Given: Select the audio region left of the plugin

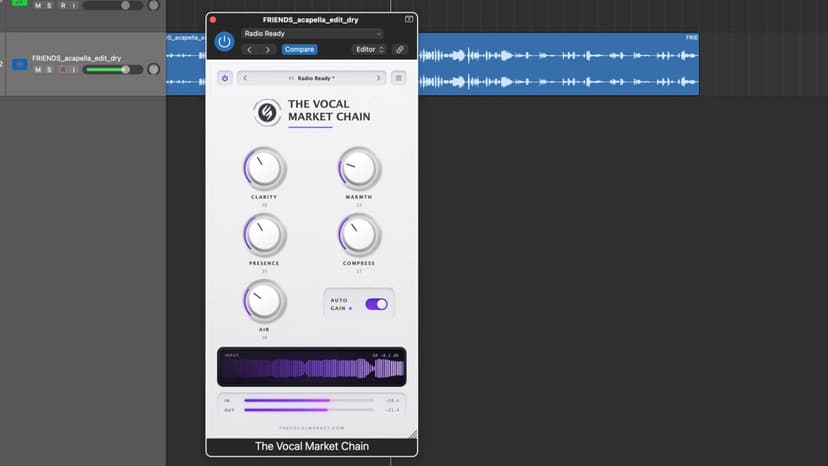Looking at the screenshot, I should pyautogui.click(x=186, y=64).
